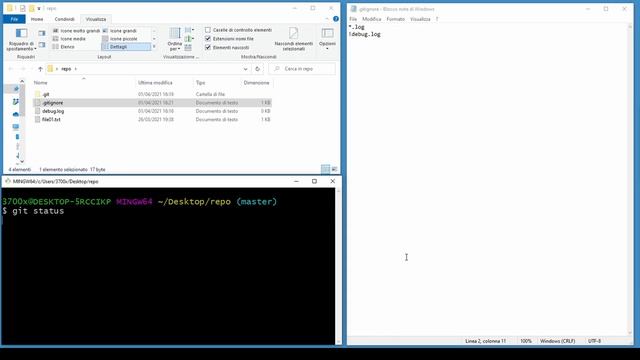This screenshot has width=640, height=360.
Task: Select the Icone piccole layout
Action: pyautogui.click(x=119, y=39)
